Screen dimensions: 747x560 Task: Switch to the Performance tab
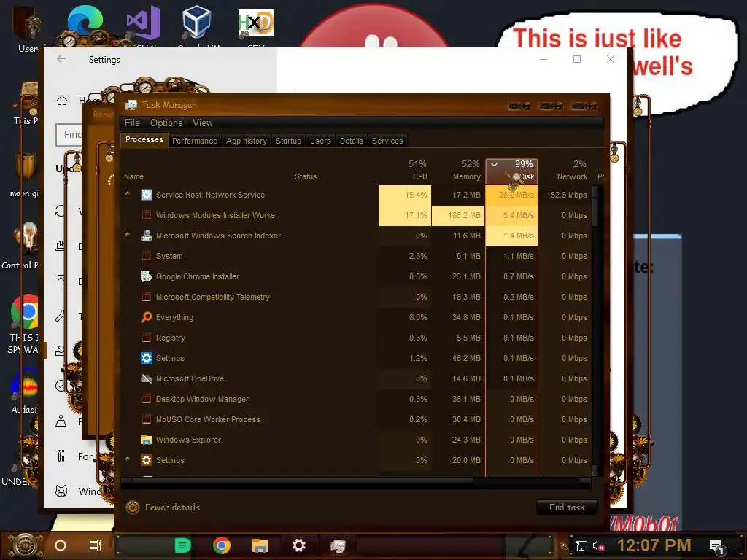click(194, 141)
